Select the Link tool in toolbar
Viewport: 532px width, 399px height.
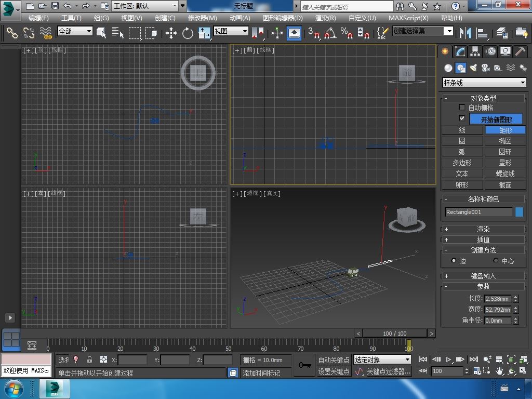point(12,33)
